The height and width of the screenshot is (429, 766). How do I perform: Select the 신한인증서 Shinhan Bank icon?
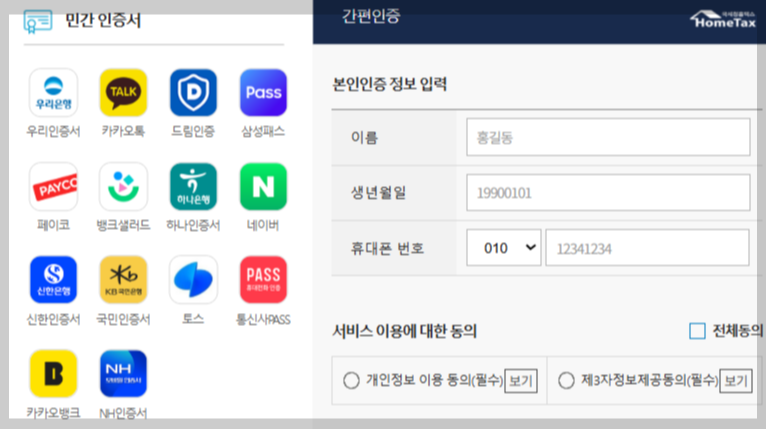53,280
